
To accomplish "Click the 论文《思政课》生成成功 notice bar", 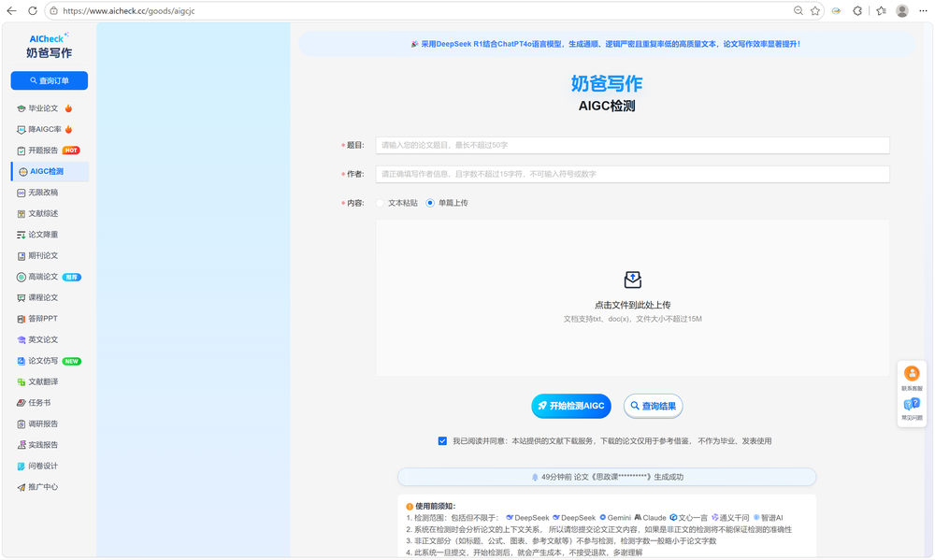I will [x=607, y=477].
